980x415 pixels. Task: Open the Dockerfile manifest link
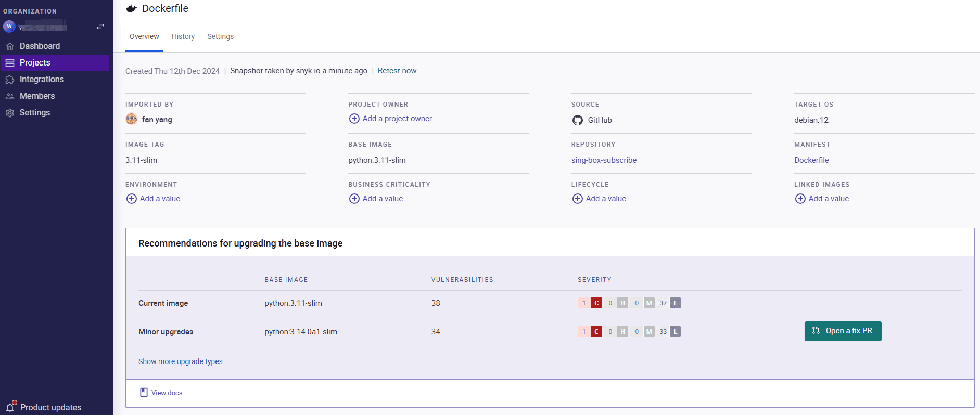tap(811, 160)
